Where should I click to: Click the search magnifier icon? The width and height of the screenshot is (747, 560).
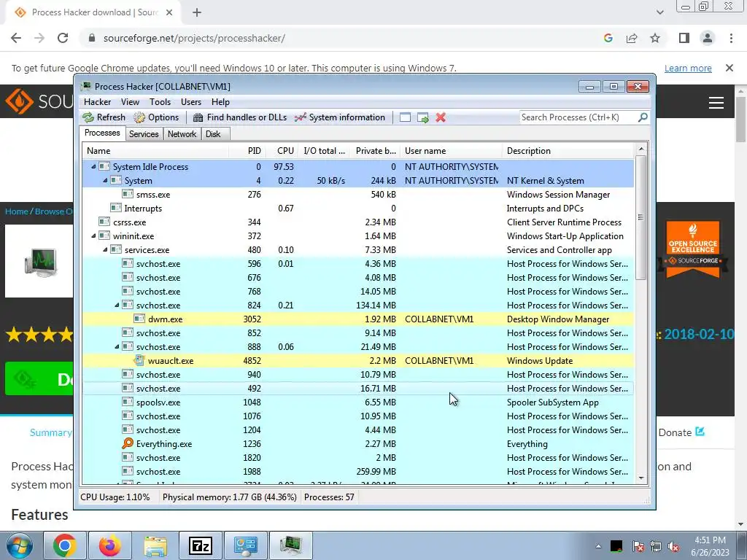pyautogui.click(x=643, y=117)
